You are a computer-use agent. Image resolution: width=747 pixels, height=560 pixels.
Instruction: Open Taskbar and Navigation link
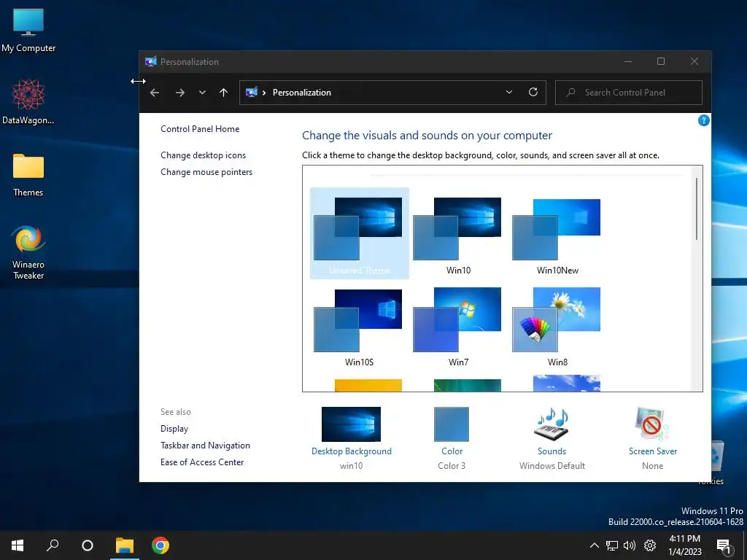(x=205, y=446)
